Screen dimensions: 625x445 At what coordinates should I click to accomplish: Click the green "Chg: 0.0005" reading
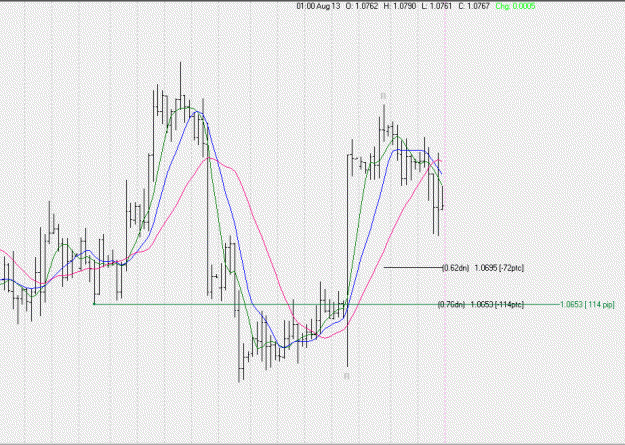(x=515, y=6)
